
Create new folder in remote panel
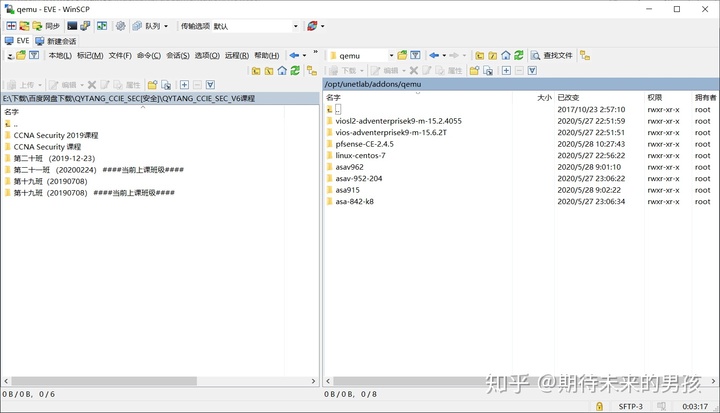pos(474,71)
